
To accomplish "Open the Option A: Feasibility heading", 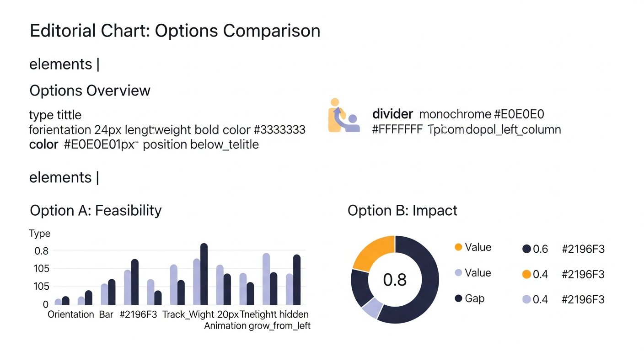I will point(96,211).
